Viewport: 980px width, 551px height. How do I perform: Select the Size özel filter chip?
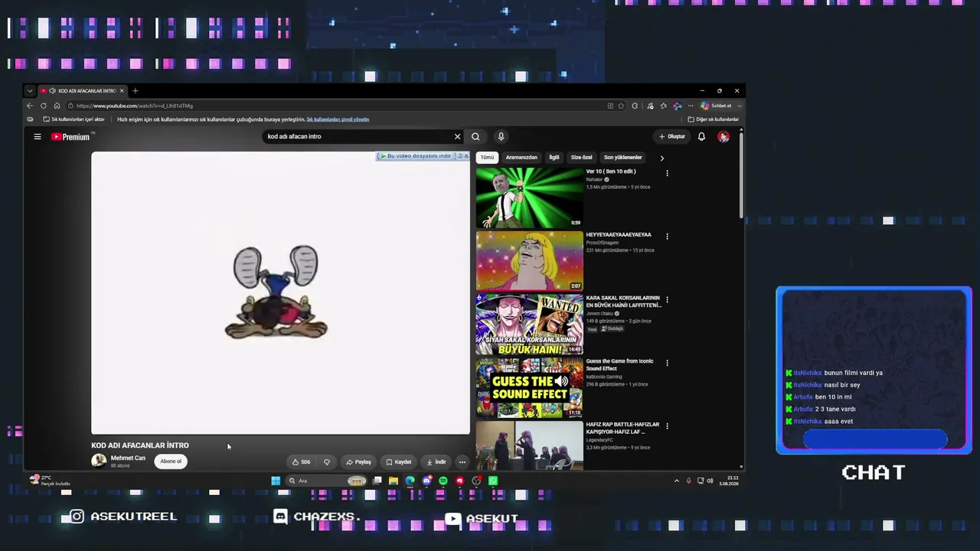tap(582, 158)
